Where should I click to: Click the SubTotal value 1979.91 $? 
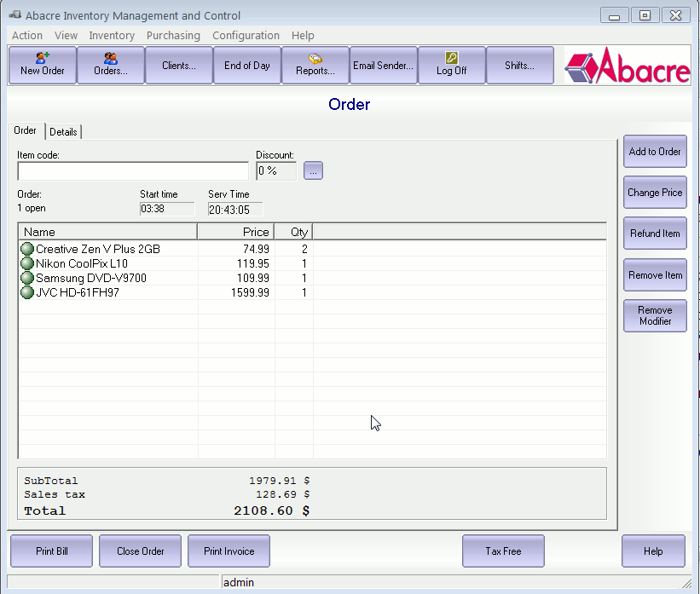(279, 481)
